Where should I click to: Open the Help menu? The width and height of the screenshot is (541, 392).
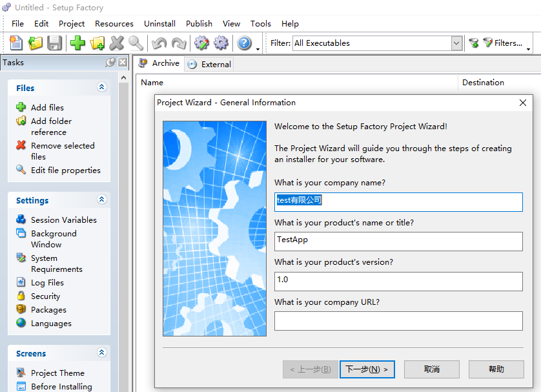click(x=290, y=24)
